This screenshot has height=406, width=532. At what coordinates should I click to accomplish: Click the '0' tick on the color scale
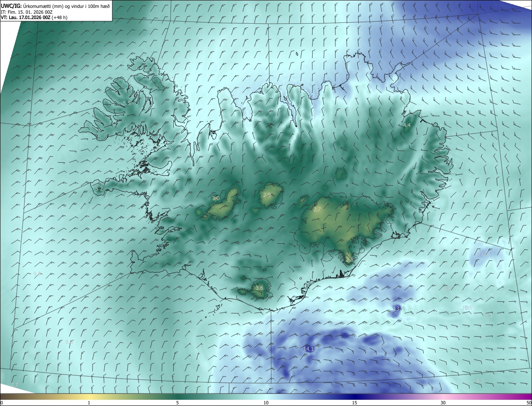[2, 403]
